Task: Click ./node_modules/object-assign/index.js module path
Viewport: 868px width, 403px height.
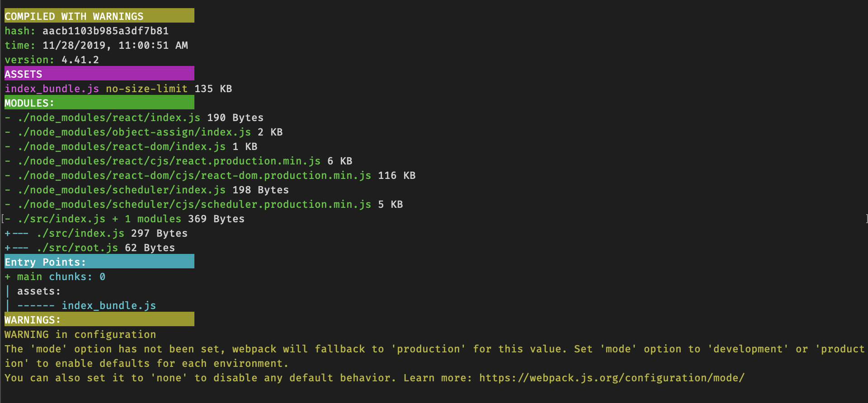Action: coord(134,132)
